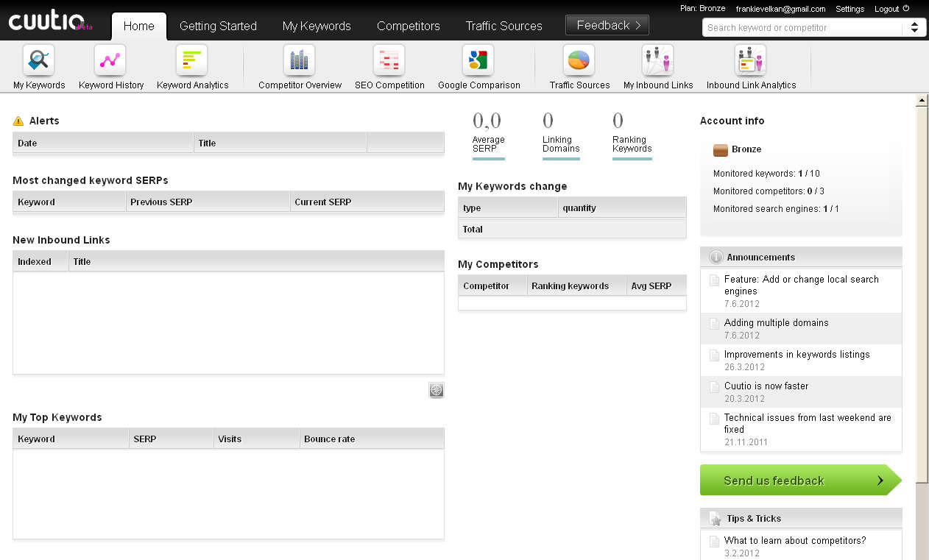Open the Keyword Analytics icon
This screenshot has width=929, height=560.
point(191,60)
